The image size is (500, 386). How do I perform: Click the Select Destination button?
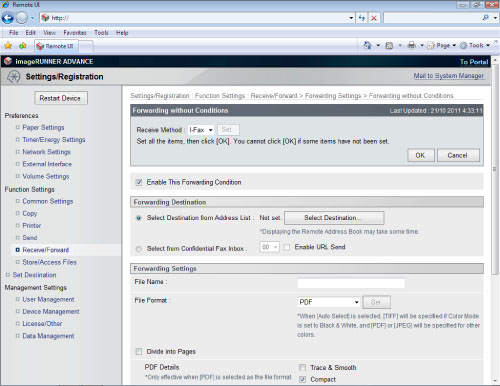click(x=334, y=218)
